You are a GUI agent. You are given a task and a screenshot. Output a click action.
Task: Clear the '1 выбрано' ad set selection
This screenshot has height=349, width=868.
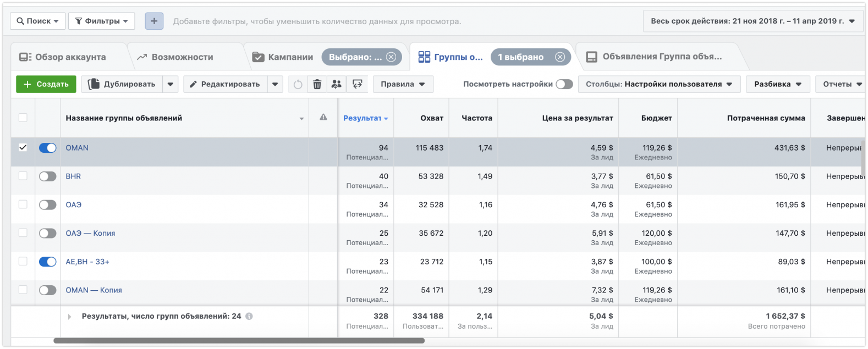click(560, 57)
